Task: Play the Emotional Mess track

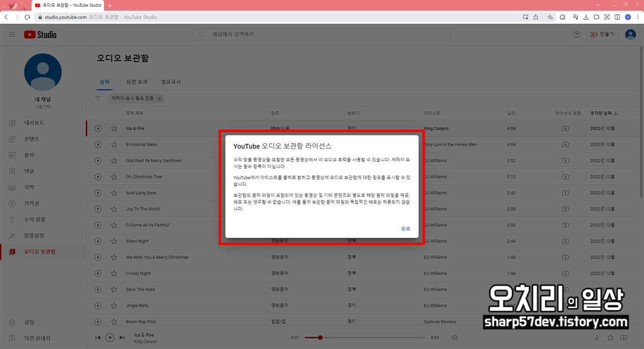Action: coord(98,145)
